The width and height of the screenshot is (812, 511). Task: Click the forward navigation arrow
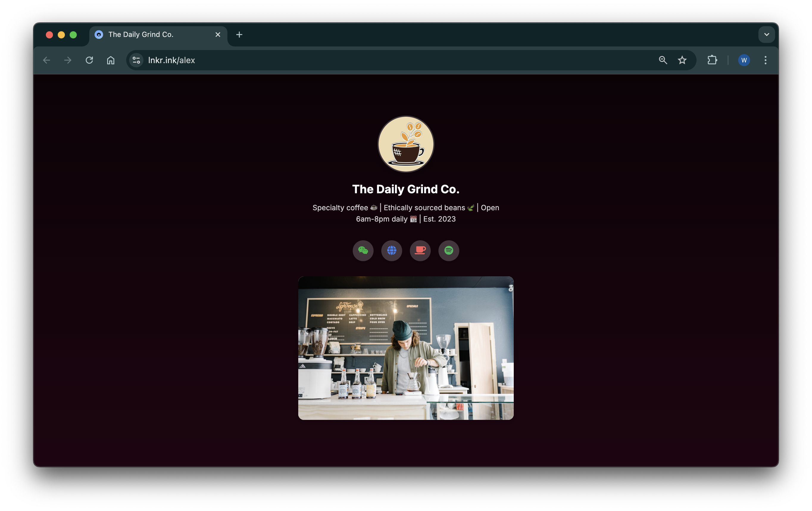68,60
